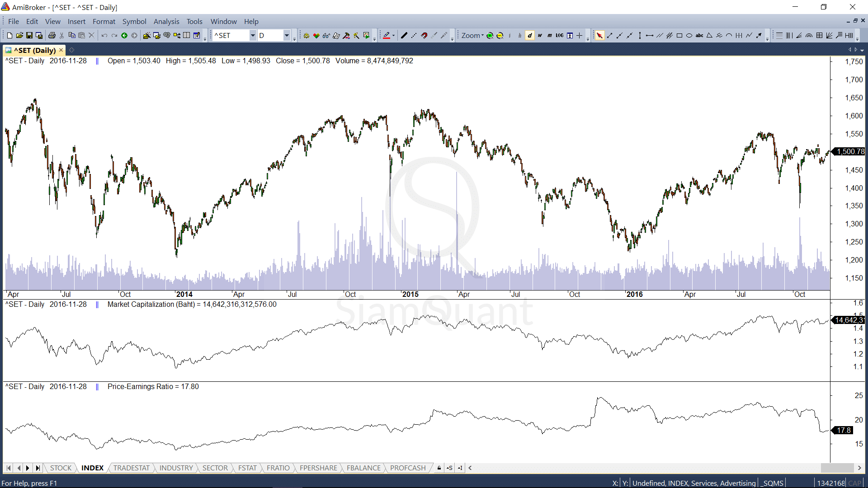Click the print icon in toolbar

pos(52,36)
